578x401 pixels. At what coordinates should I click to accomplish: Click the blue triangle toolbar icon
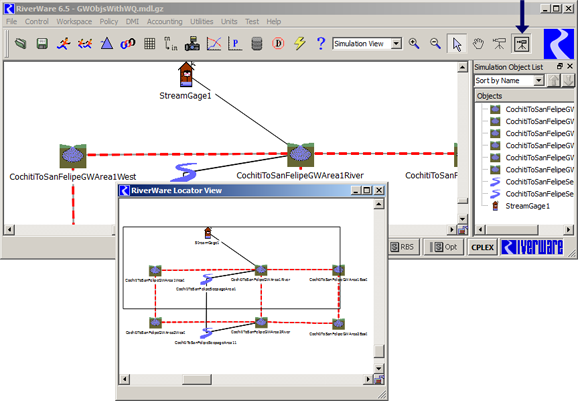click(107, 43)
